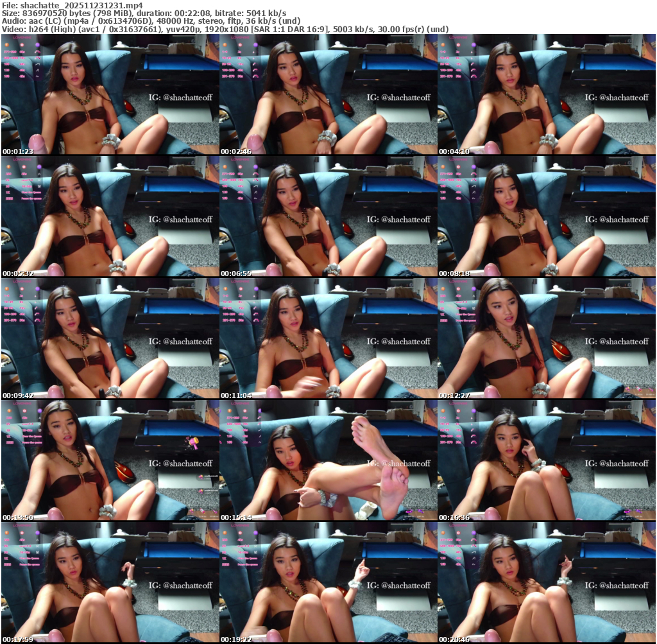Select the thumbnail timestamped 00:02:46
Screen dimensions: 657x644
[x=328, y=94]
